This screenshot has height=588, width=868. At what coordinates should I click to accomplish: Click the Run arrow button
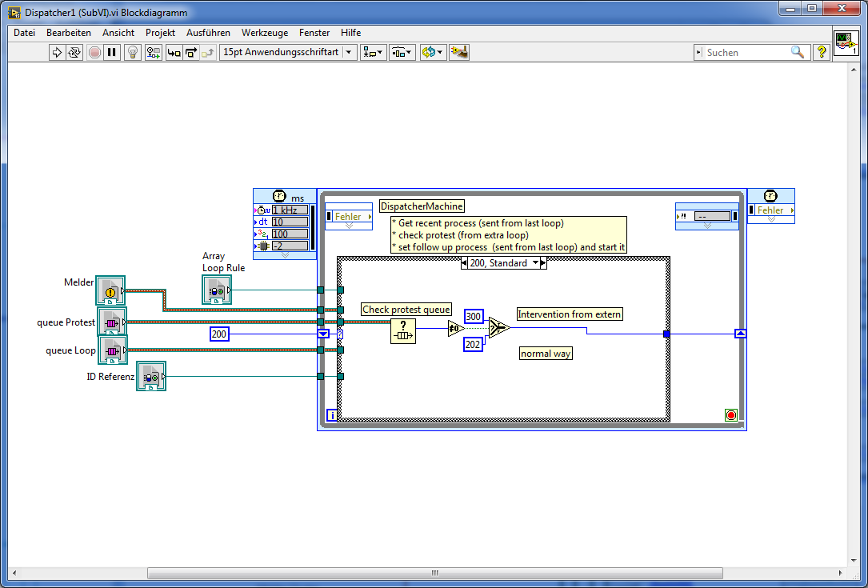pyautogui.click(x=57, y=52)
